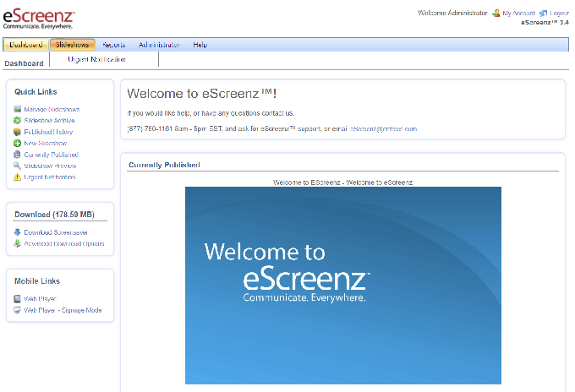Open Currently Published quick link
Image resolution: width=575 pixels, height=392 pixels.
click(x=52, y=155)
